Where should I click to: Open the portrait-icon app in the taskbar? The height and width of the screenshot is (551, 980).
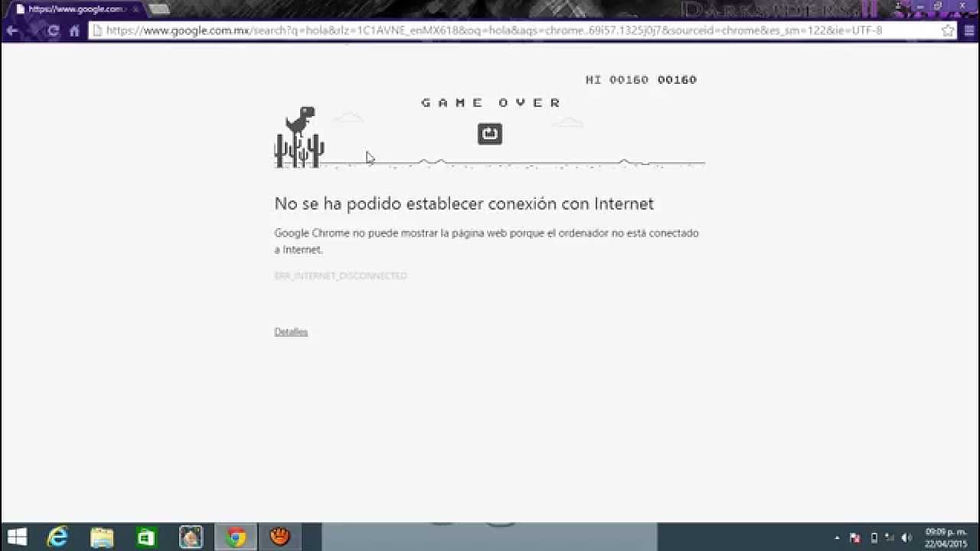coord(191,537)
